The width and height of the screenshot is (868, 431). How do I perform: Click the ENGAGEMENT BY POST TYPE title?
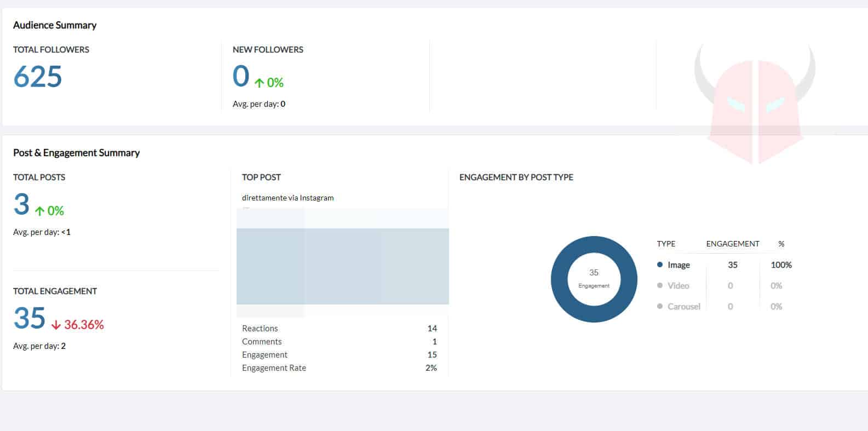(x=516, y=177)
